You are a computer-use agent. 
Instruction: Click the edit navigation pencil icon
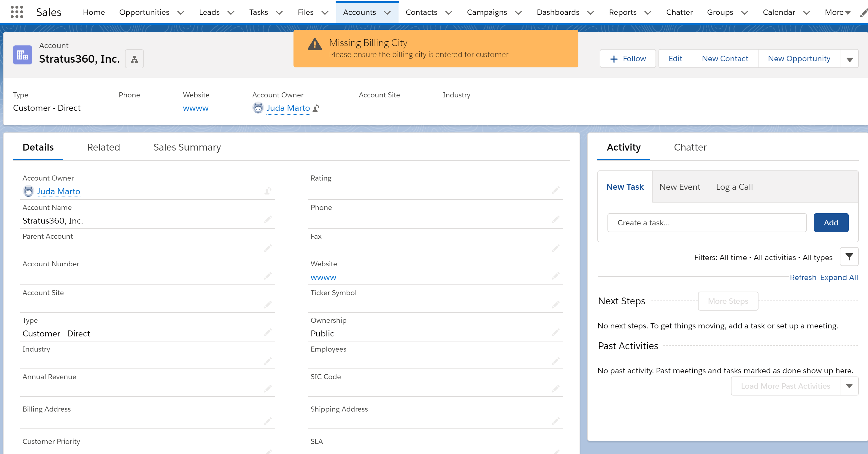coord(863,13)
